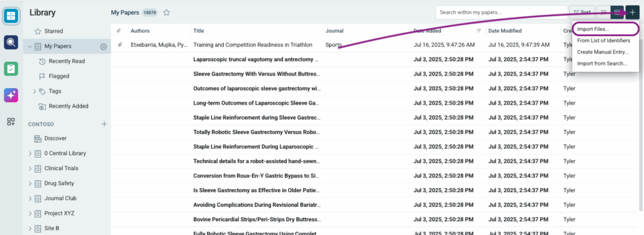Open the apps grid plus icon
644x235 pixels.
coord(11,122)
